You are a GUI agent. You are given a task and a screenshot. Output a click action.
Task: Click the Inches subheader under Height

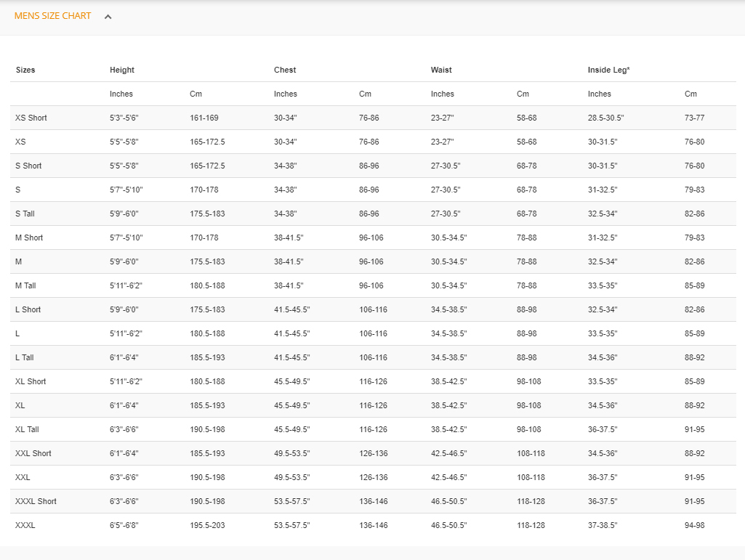(121, 94)
